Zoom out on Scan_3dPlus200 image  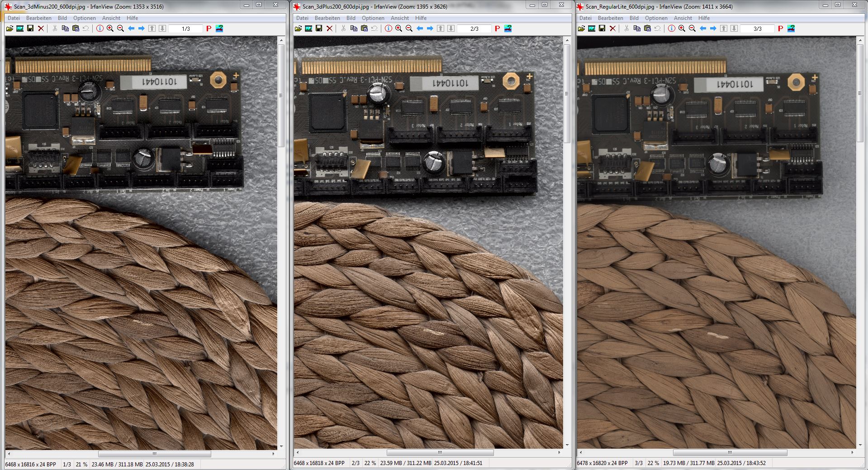tap(409, 29)
